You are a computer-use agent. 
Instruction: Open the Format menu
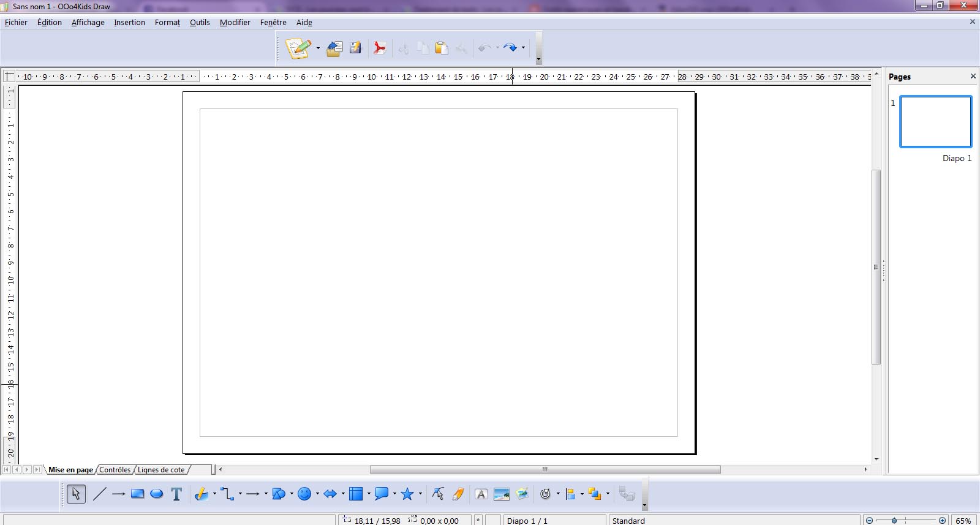(x=167, y=22)
